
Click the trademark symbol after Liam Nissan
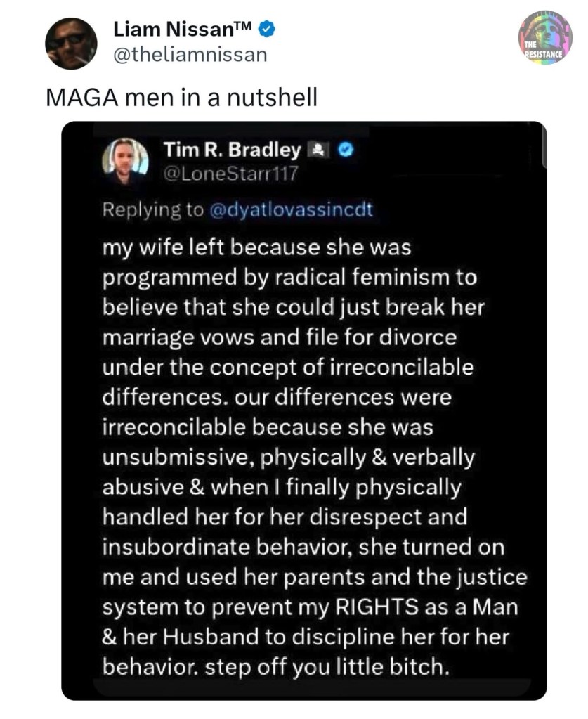point(246,27)
